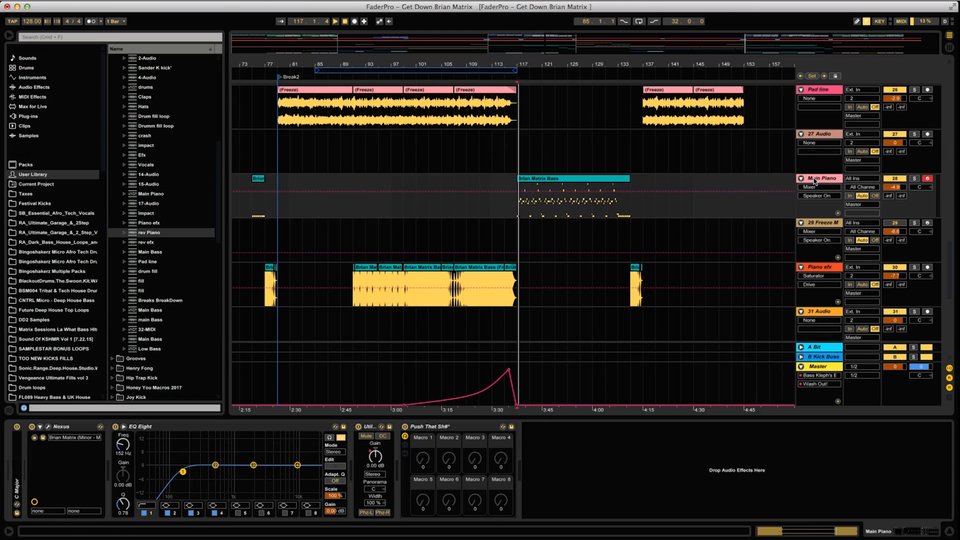Toggle the KEY map mode button
The image size is (960, 540).
pos(879,21)
